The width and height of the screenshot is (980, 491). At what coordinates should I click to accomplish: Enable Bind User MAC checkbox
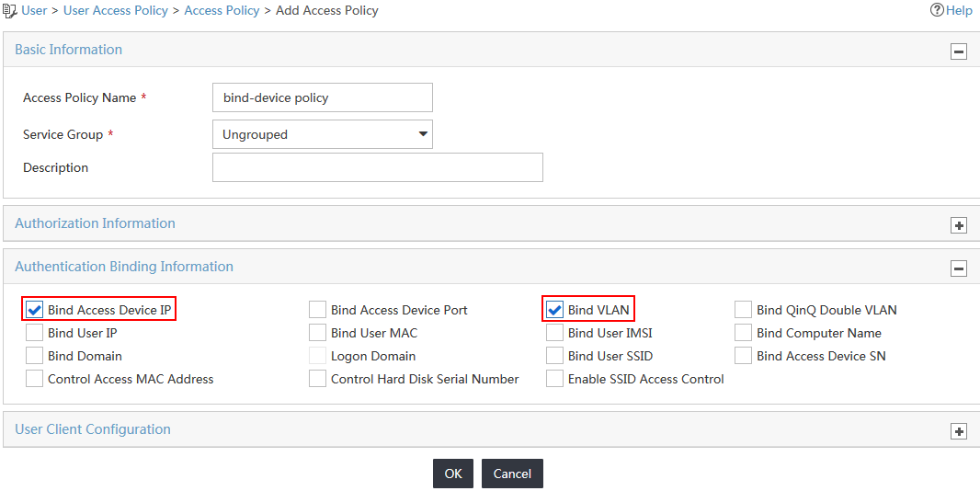click(317, 333)
